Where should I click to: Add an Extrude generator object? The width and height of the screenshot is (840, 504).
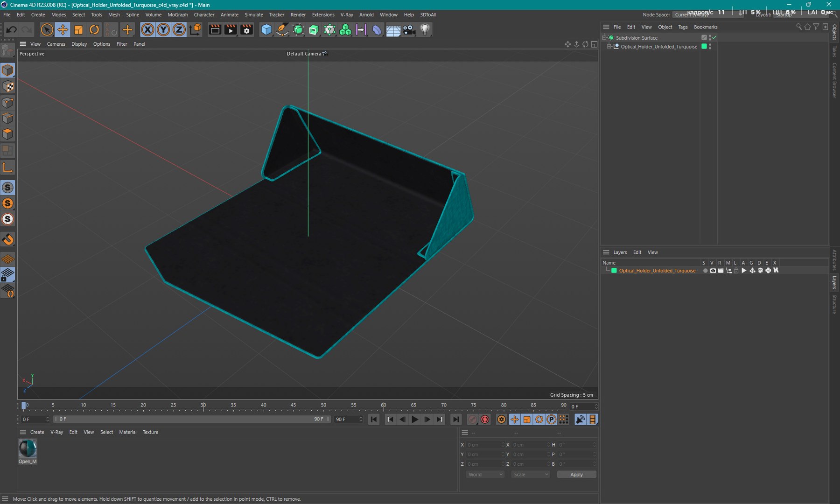pos(314,30)
